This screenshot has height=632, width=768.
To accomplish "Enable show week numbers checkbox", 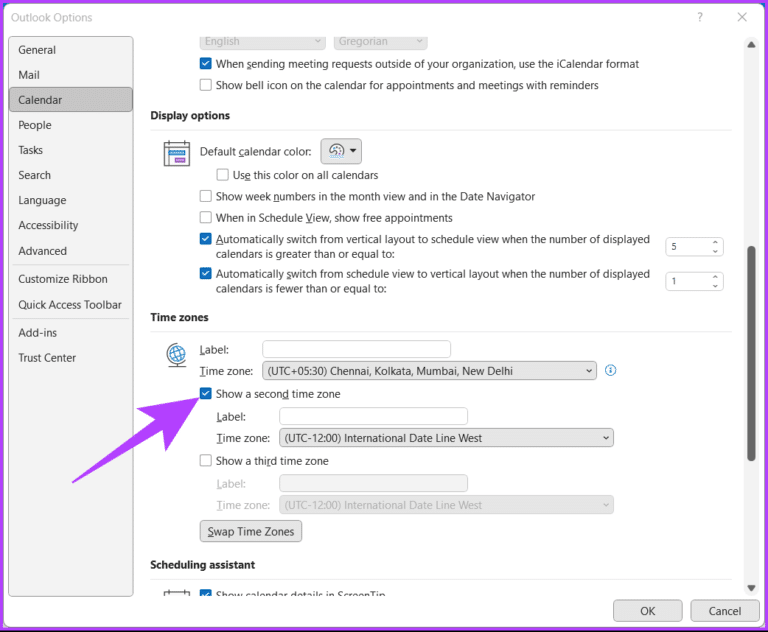I will coord(206,196).
